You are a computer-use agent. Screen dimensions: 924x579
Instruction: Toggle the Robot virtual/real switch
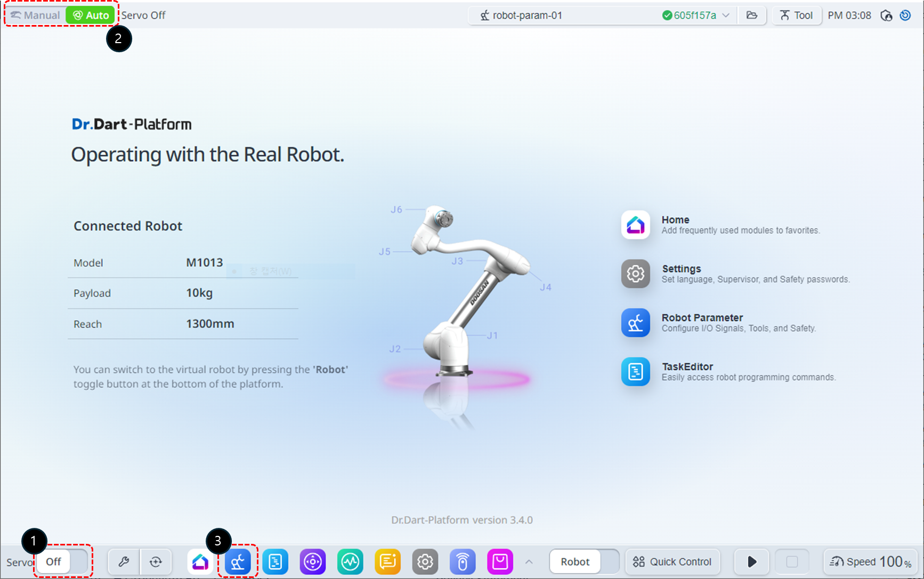(x=585, y=561)
